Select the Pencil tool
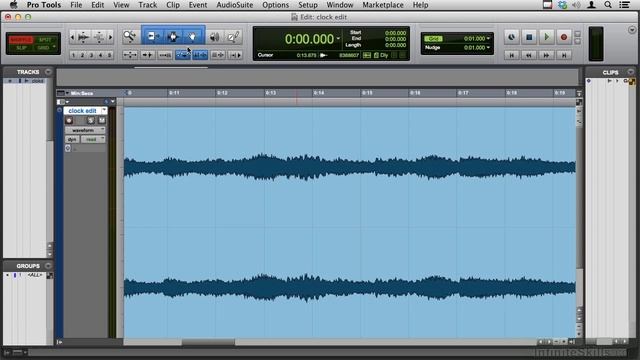 (x=233, y=37)
